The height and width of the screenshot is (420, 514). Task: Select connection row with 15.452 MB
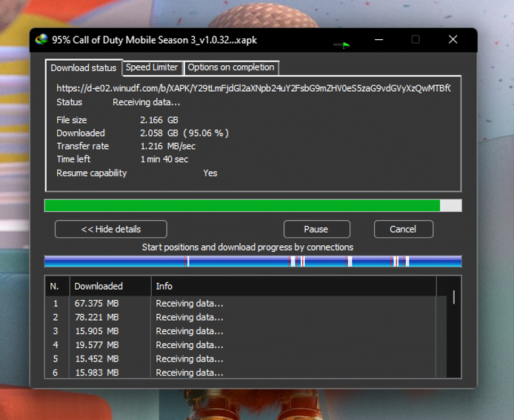(246, 359)
